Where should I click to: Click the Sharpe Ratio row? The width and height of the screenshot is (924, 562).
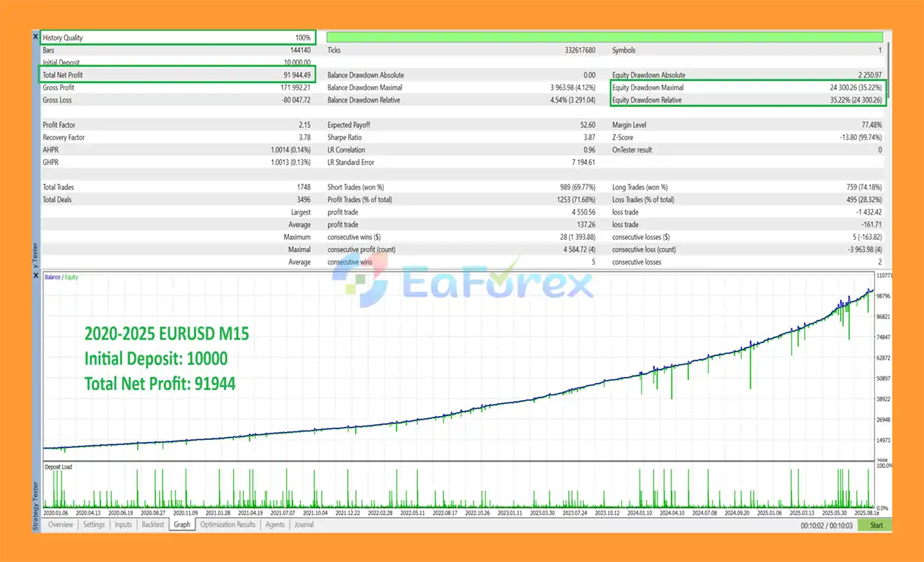(x=461, y=137)
